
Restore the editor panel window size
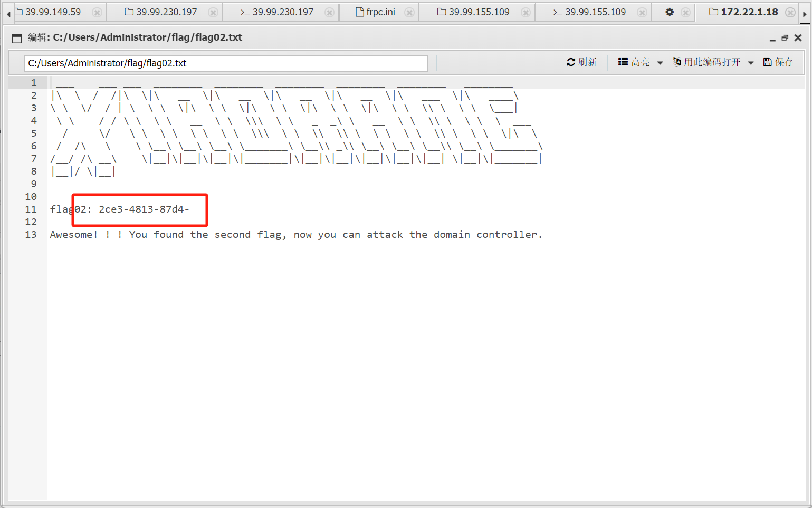tap(785, 38)
